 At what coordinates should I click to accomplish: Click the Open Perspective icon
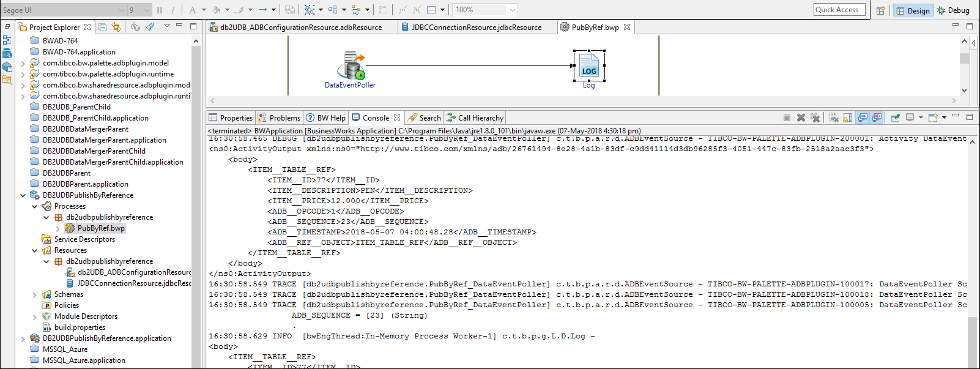[x=881, y=10]
